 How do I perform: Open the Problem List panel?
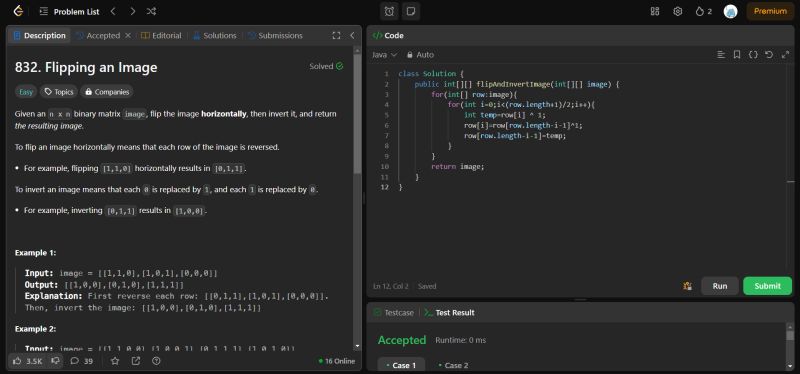pyautogui.click(x=69, y=11)
